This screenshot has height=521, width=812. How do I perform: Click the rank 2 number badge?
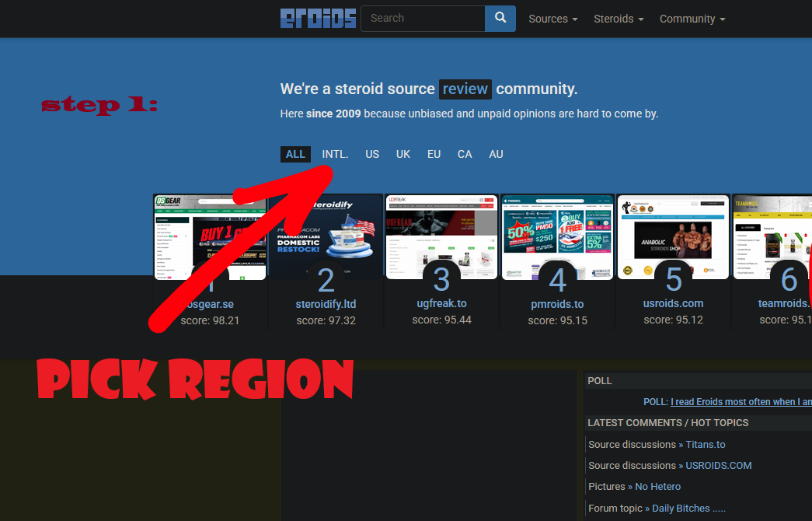[326, 281]
